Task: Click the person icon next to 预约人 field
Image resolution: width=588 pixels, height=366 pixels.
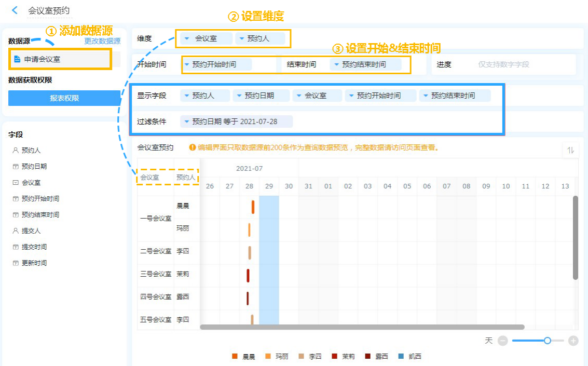Action: click(x=16, y=151)
